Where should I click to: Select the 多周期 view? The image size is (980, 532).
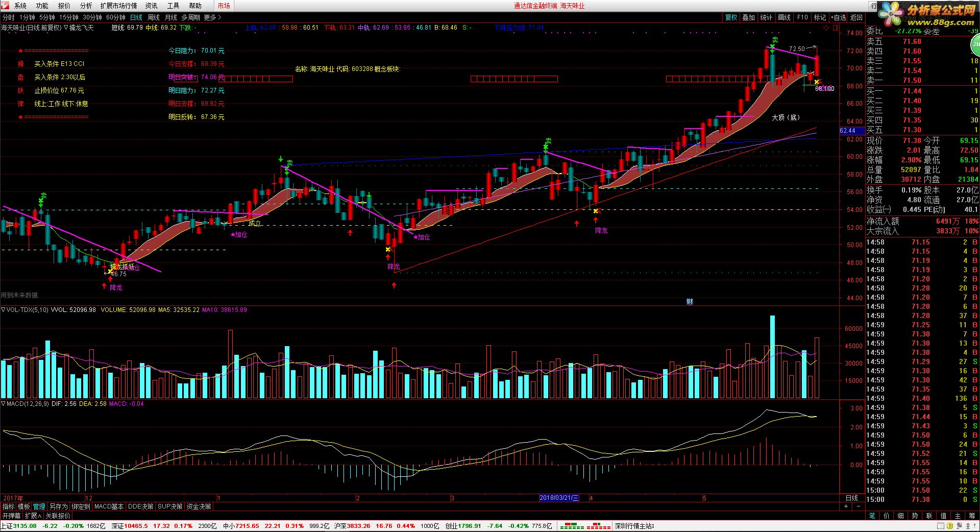tap(191, 17)
